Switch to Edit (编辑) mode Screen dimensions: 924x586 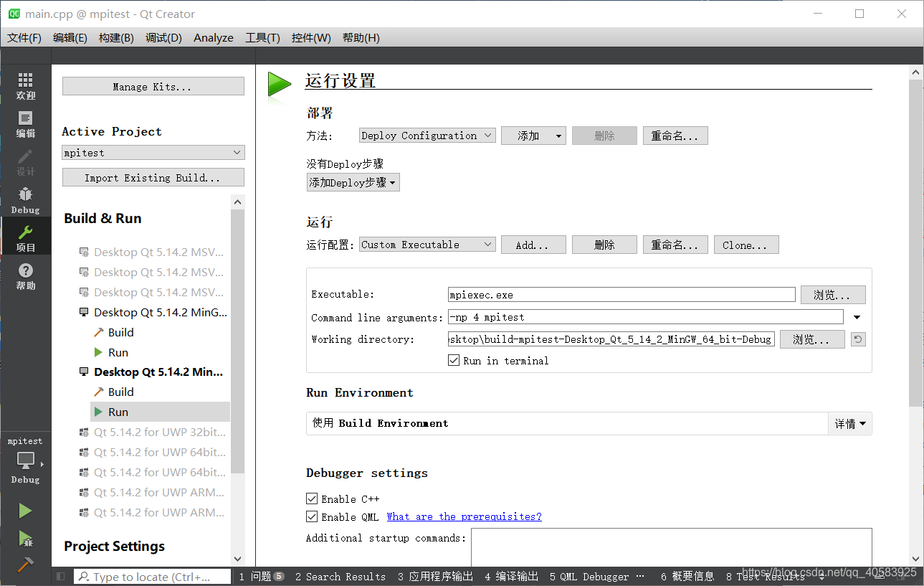pyautogui.click(x=25, y=124)
